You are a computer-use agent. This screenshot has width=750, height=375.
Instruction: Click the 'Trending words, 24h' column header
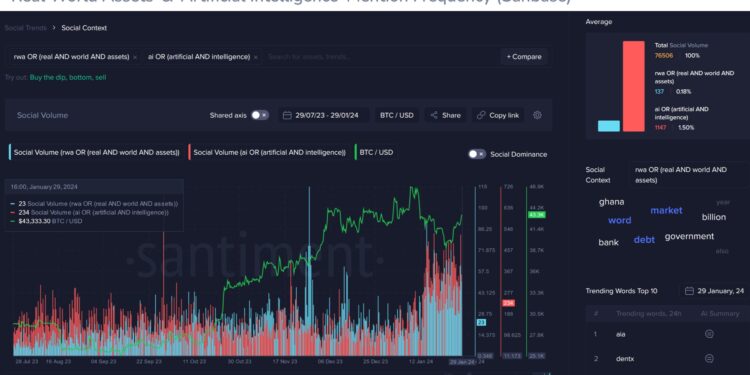[x=649, y=314]
